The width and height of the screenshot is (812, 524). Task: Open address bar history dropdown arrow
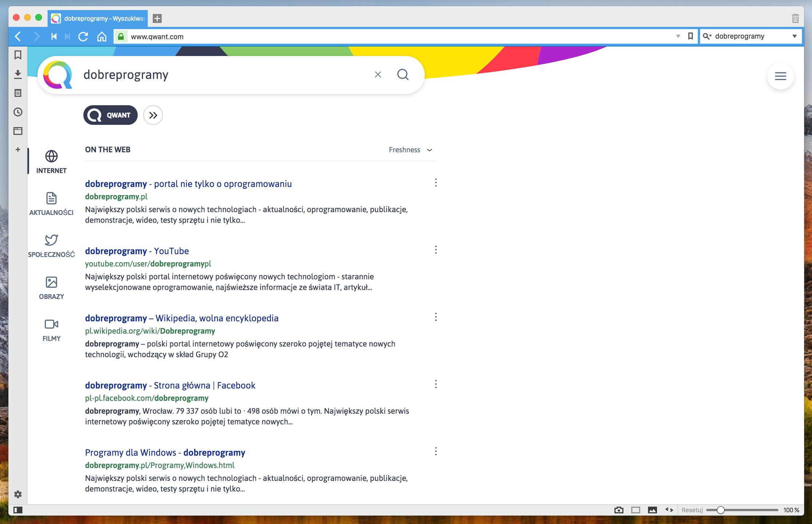tap(678, 36)
